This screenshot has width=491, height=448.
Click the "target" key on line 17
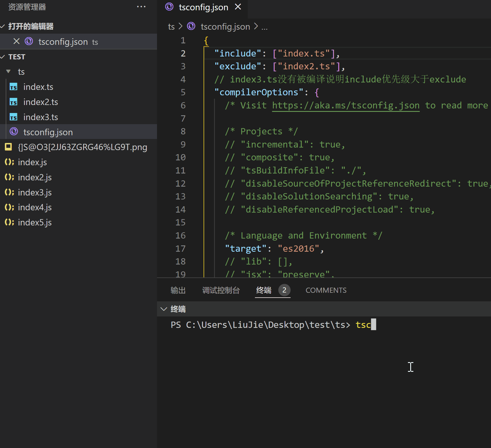pyautogui.click(x=246, y=249)
